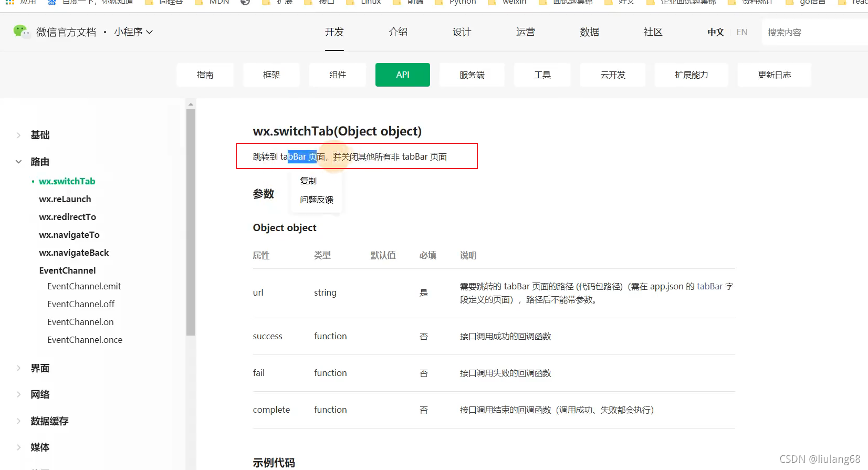Select the green API button
The height and width of the screenshot is (470, 868).
pos(403,75)
